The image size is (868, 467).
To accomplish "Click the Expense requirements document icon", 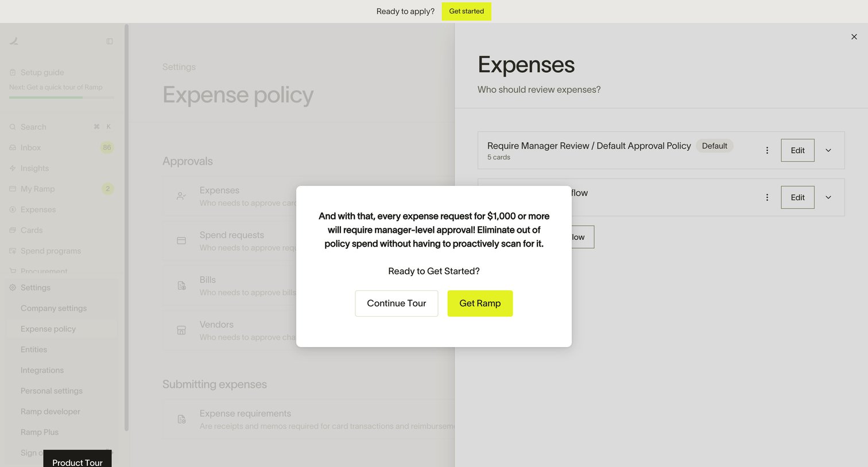I will [x=181, y=419].
